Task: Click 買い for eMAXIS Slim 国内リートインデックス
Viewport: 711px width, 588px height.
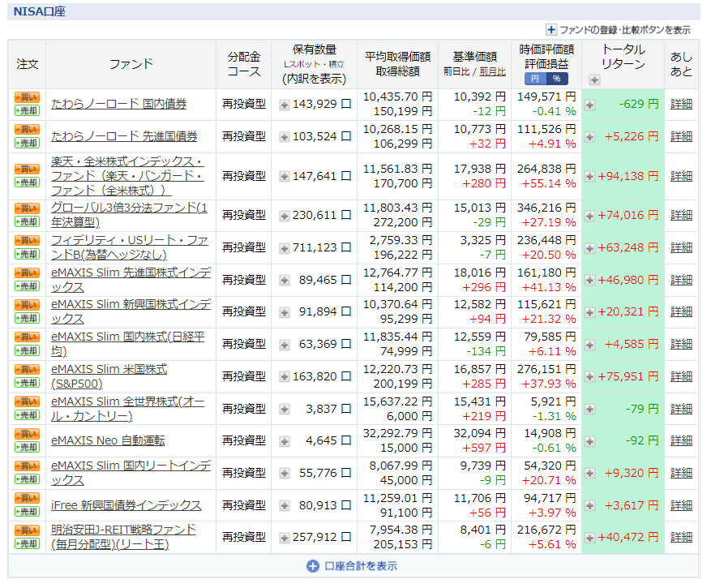Action: pyautogui.click(x=28, y=466)
